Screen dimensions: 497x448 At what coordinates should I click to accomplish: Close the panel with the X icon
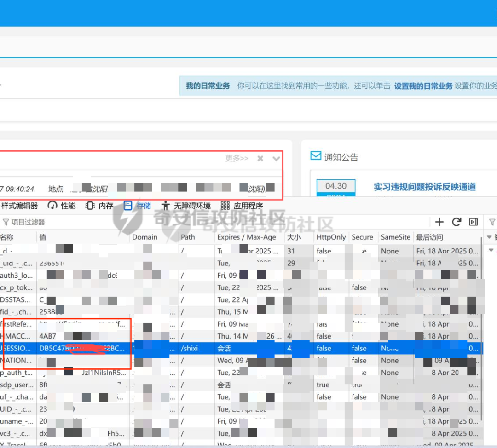click(x=260, y=158)
